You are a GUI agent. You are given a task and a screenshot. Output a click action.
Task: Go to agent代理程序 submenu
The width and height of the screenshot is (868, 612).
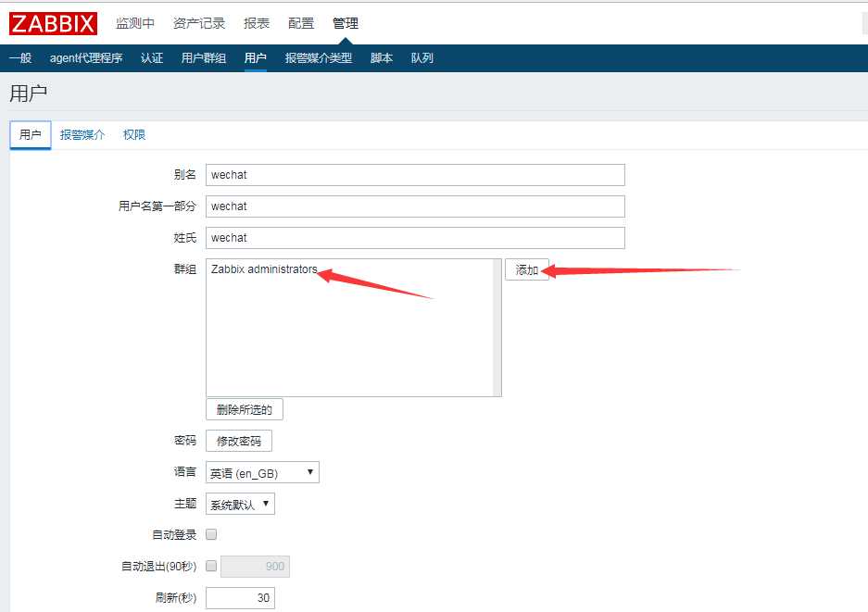[x=86, y=58]
